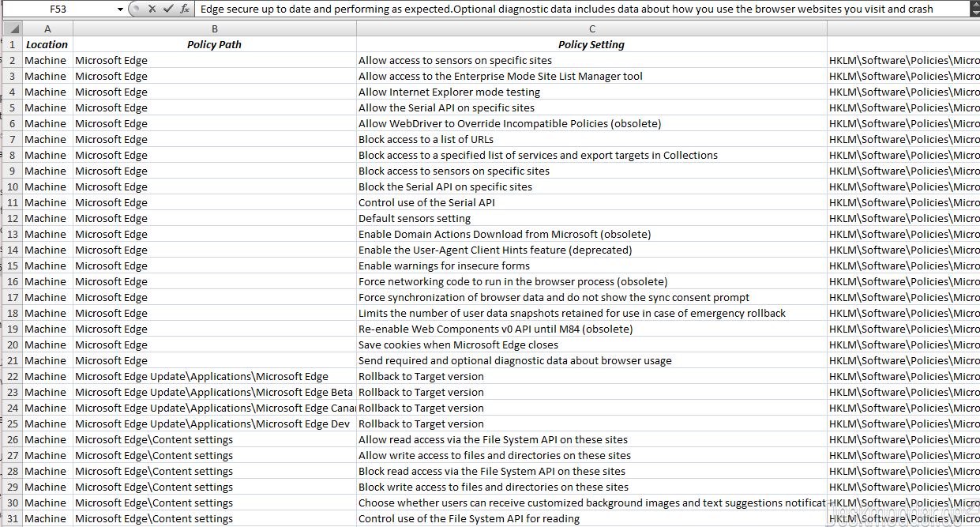Select 'Block read access via the File System API' cell
The height and width of the screenshot is (527, 980).
pos(591,471)
